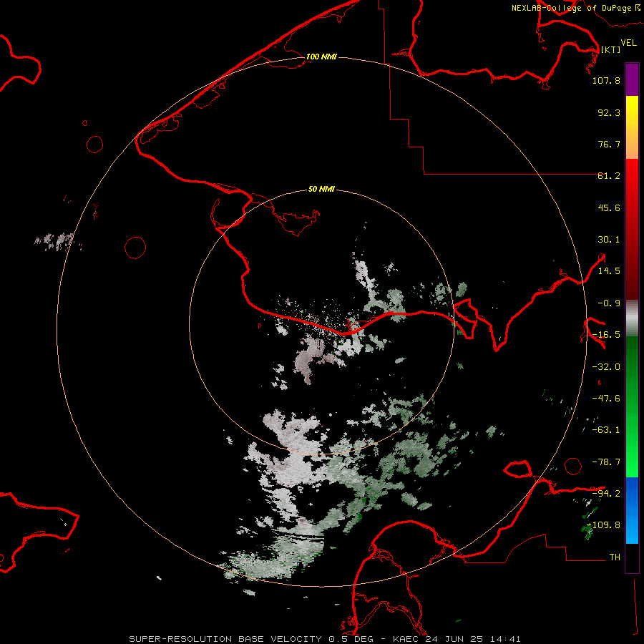644x644 pixels.
Task: Select the [KT] units label
Action: 610,49
